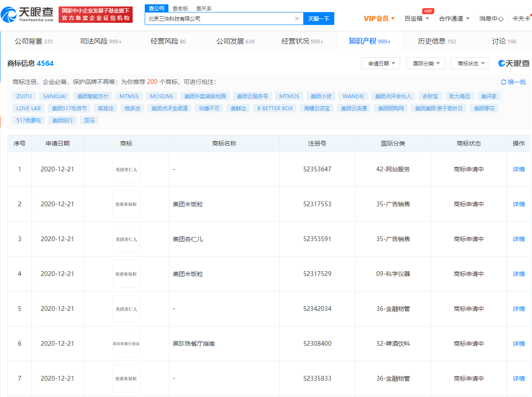Image resolution: width=532 pixels, height=397 pixels.
Task: Open 详情 for trademark 52342034
Action: 519,309
